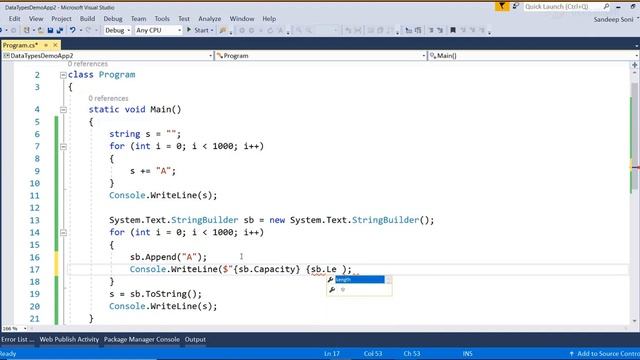Open the Project menu
Viewport: 640px width, 360px height.
point(61,19)
